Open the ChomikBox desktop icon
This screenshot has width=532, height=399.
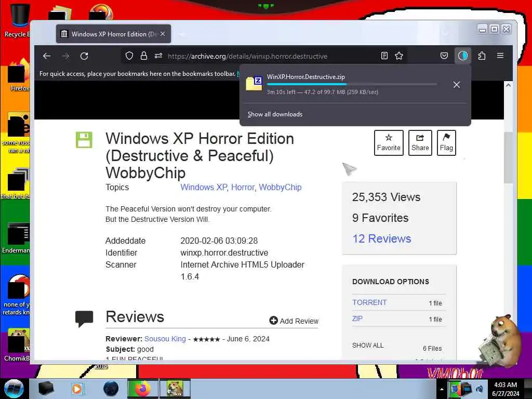[x=17, y=345]
